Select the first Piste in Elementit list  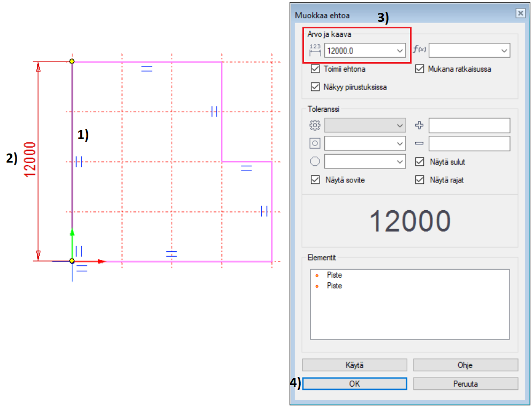pos(335,275)
